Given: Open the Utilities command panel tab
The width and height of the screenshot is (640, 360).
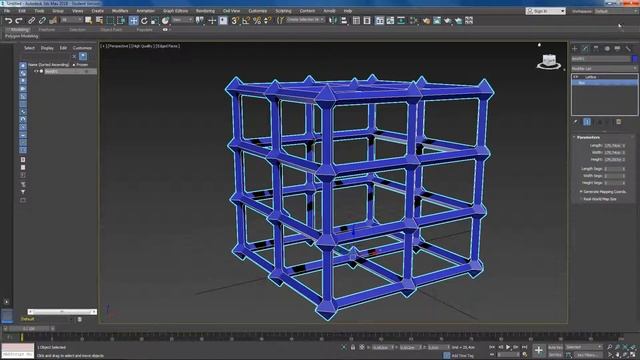Looking at the screenshot, I should coord(628,49).
